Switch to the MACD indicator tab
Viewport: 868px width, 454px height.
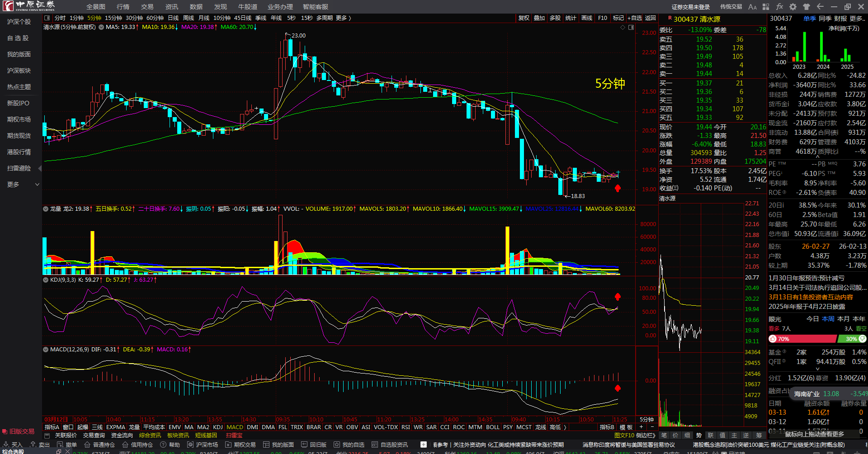point(235,427)
